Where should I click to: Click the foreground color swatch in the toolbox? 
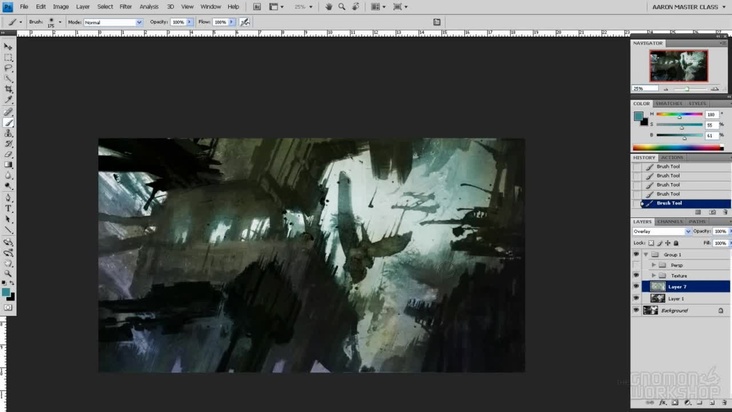tap(6, 292)
